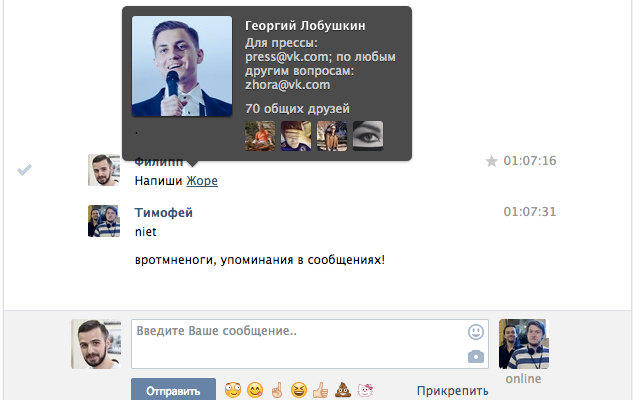640x400 pixels.
Task: Insert the thumbs up emoji
Action: tap(321, 390)
